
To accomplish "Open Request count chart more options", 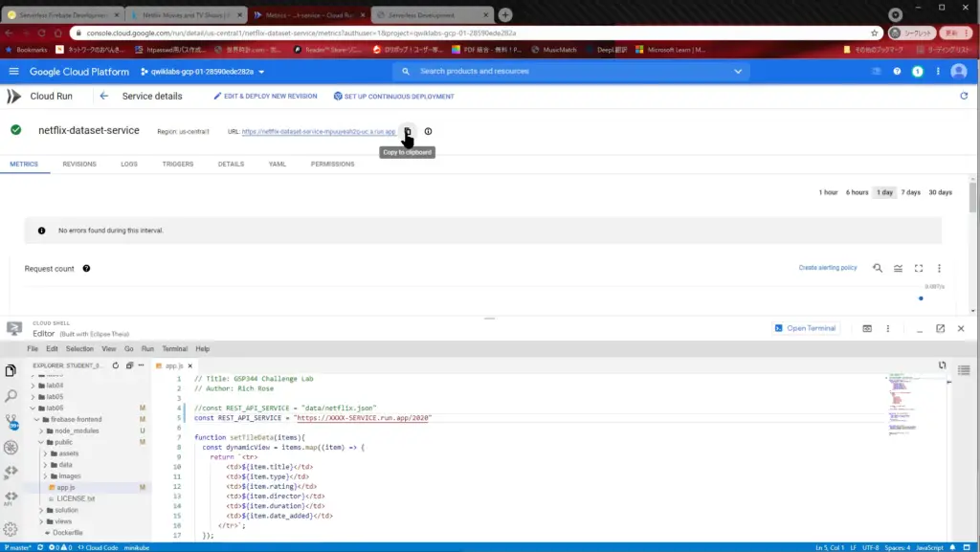I will click(939, 268).
